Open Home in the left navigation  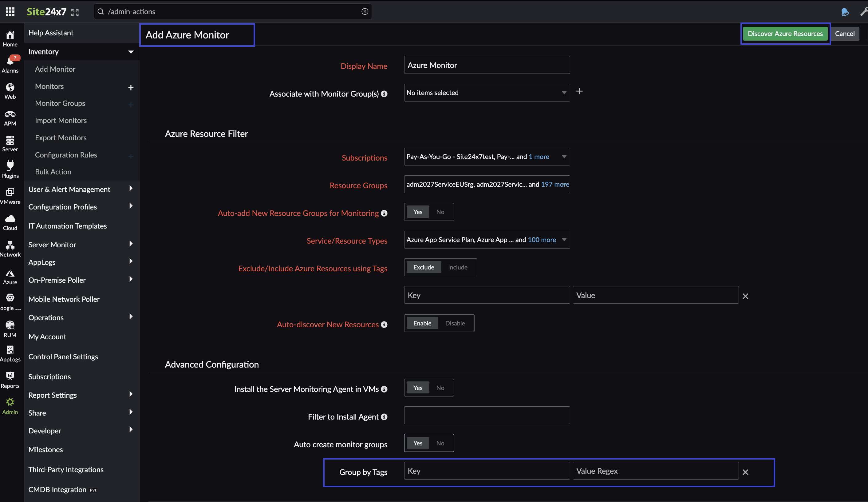[x=10, y=38]
